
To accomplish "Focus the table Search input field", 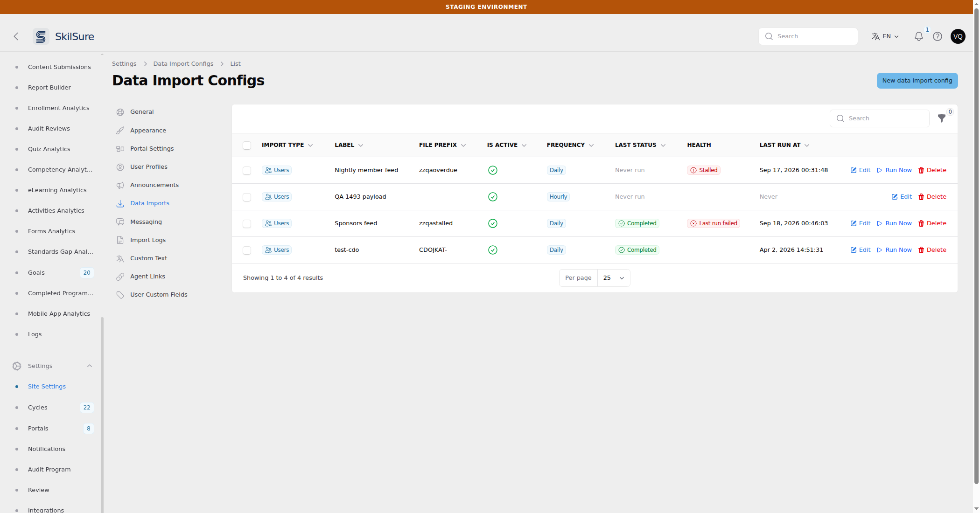I will click(879, 118).
